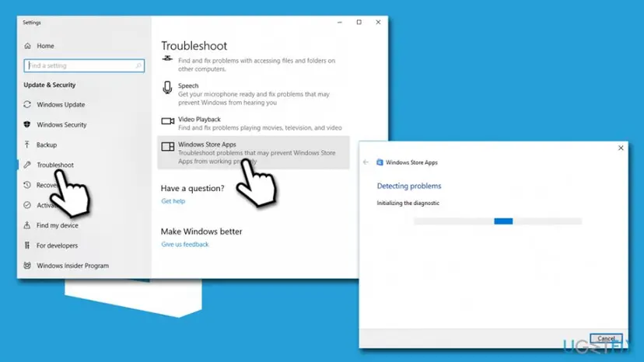Minimize the Settings window
Image resolution: width=644 pixels, height=362 pixels.
click(340, 23)
